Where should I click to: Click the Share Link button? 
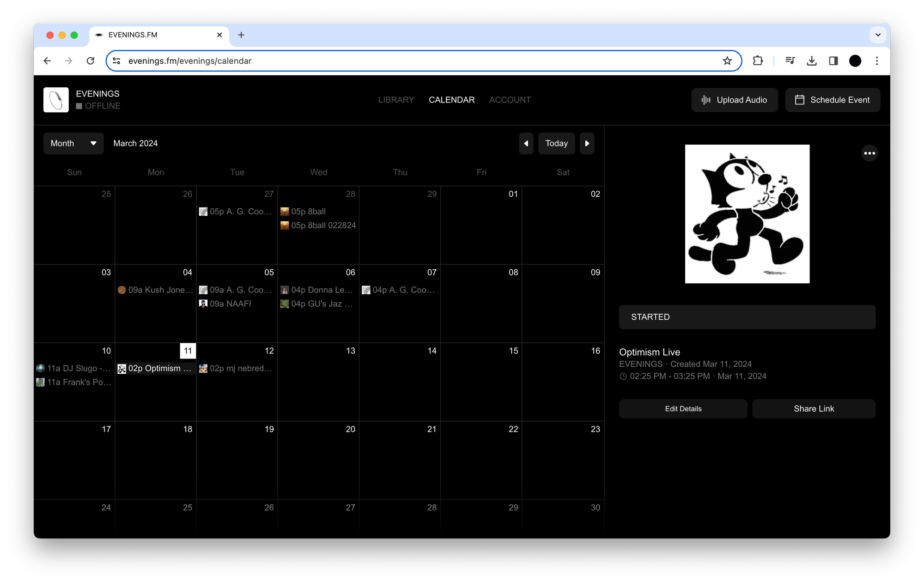pos(814,409)
